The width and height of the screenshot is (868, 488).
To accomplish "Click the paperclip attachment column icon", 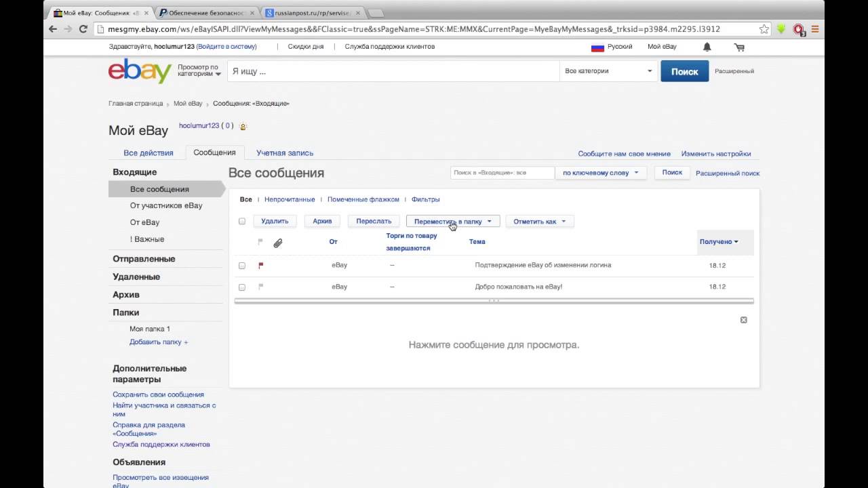I will [278, 243].
